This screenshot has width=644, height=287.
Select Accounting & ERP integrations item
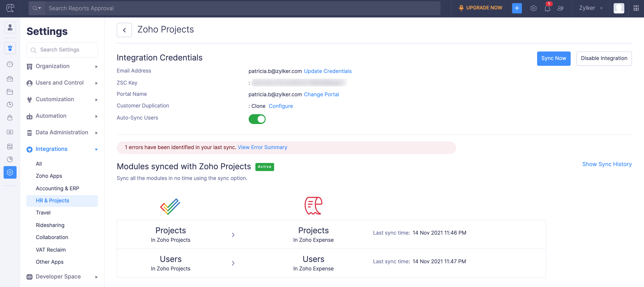point(57,188)
